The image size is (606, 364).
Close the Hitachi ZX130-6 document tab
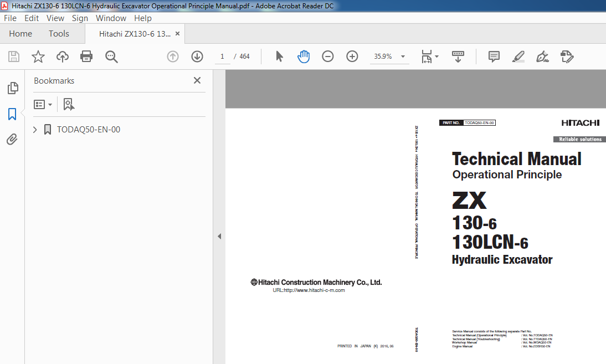click(x=177, y=34)
